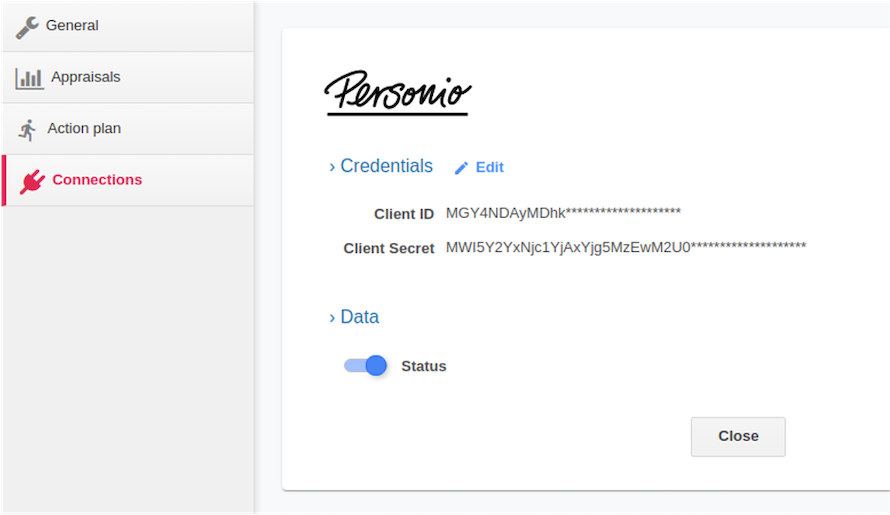
Task: Click the Appraisals bar chart icon
Action: point(30,78)
